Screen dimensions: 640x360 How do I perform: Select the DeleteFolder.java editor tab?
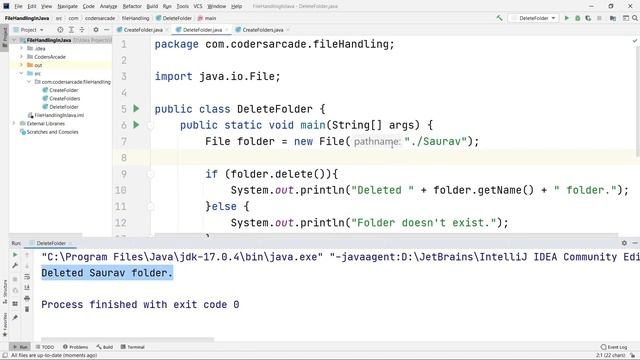pos(202,30)
